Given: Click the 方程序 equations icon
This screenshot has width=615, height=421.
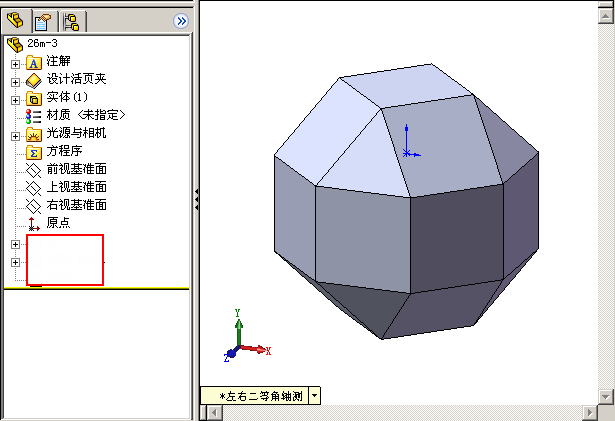Looking at the screenshot, I should 34,152.
